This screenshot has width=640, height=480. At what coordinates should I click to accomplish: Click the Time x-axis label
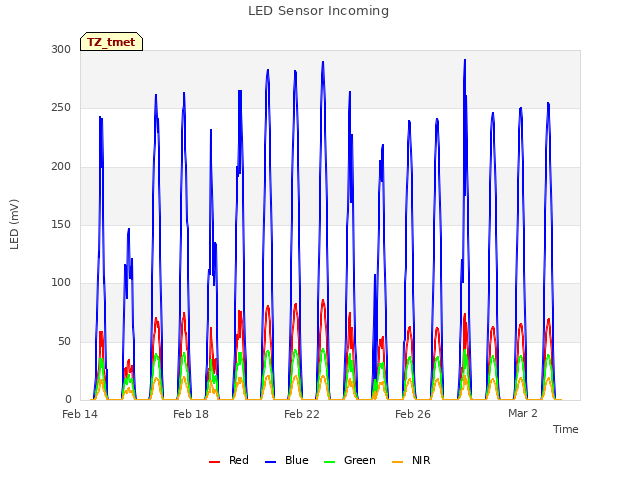click(x=566, y=429)
